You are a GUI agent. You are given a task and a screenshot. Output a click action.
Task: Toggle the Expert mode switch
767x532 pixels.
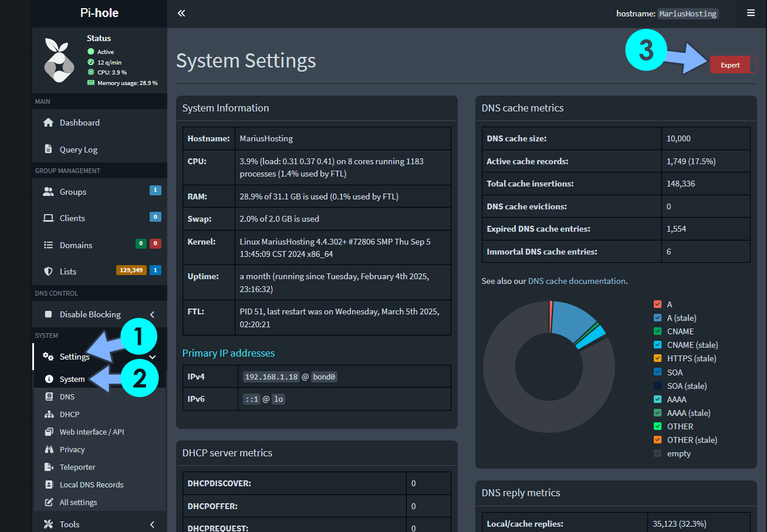733,65
